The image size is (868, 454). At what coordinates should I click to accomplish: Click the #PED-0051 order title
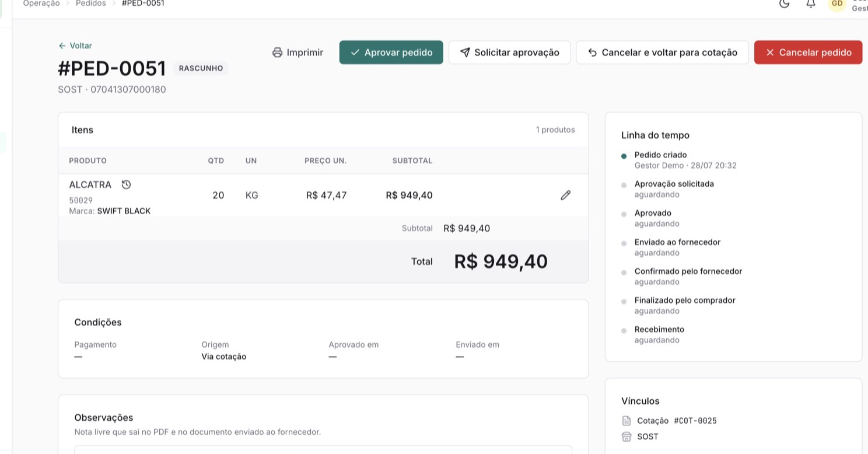pos(112,68)
